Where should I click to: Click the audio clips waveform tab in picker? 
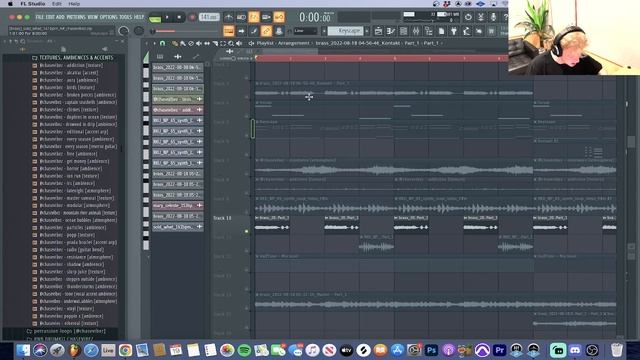pyautogui.click(x=178, y=57)
